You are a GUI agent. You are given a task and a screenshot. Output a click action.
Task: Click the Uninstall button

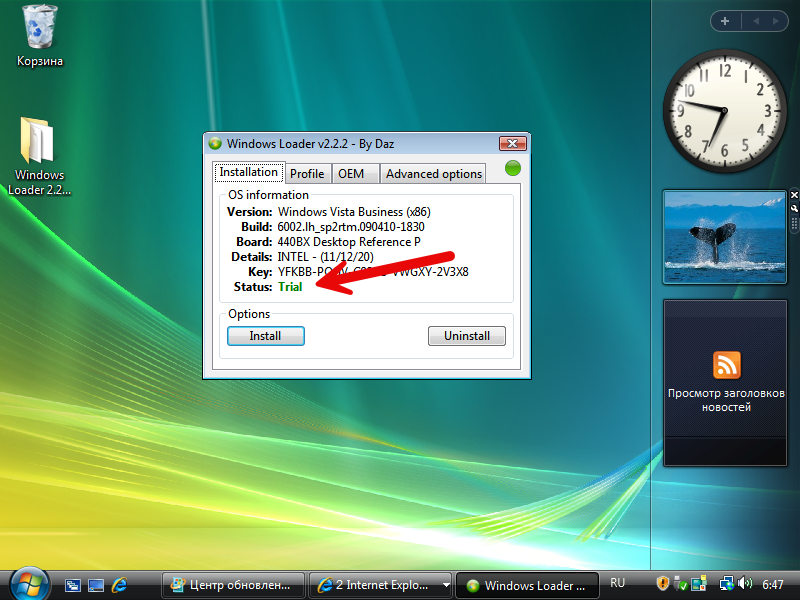467,336
